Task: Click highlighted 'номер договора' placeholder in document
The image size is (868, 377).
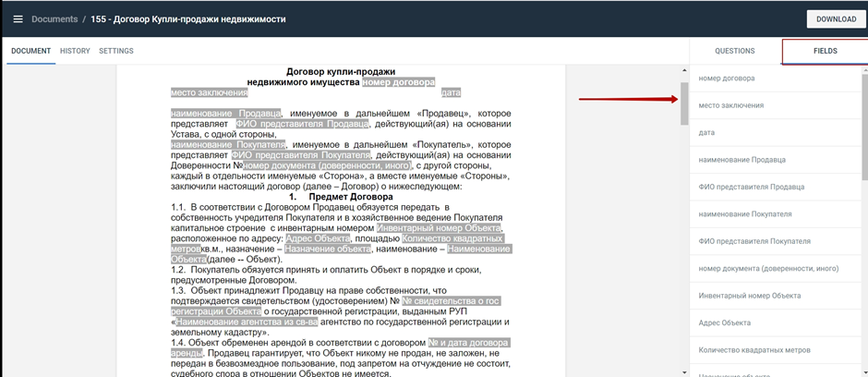Action: tap(398, 82)
